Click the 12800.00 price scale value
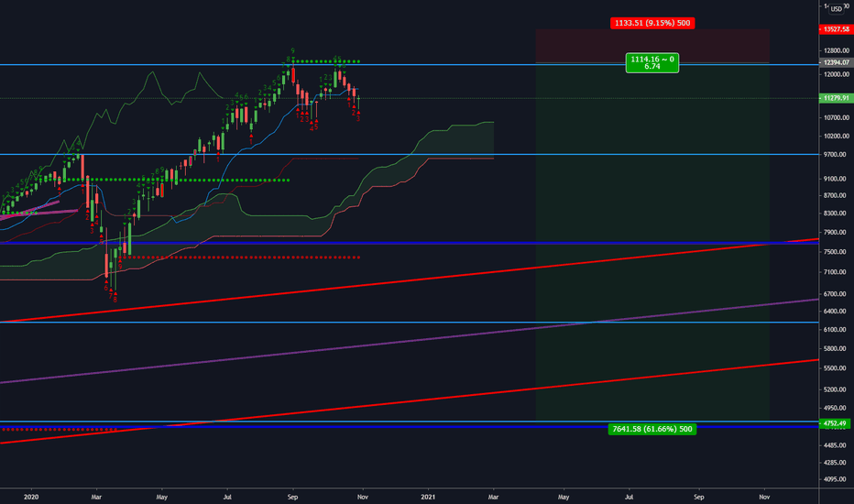The image size is (854, 504). pos(836,50)
